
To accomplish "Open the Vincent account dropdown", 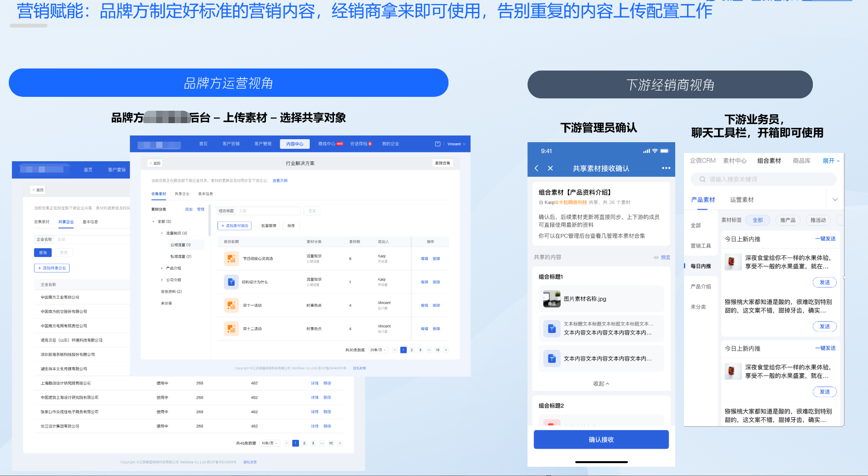I will (456, 144).
